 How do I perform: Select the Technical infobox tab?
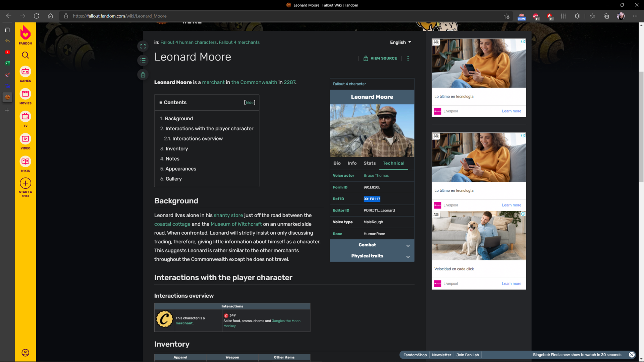tap(393, 163)
